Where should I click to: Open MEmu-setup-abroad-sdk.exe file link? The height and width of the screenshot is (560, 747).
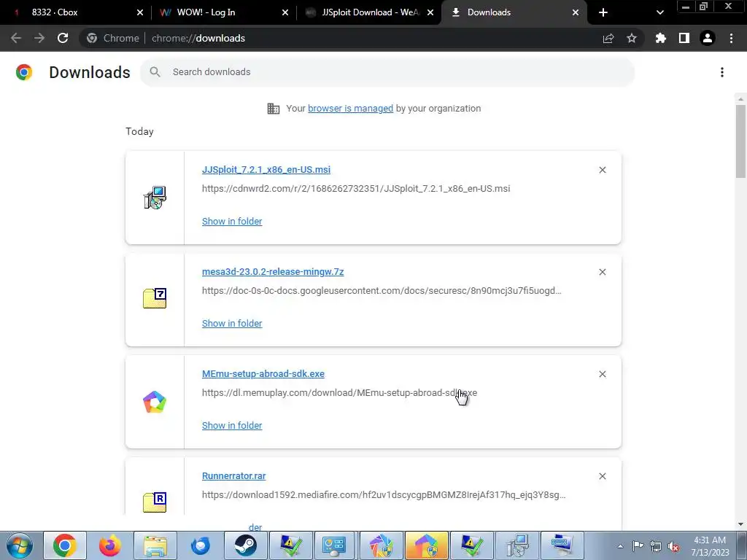click(x=263, y=374)
